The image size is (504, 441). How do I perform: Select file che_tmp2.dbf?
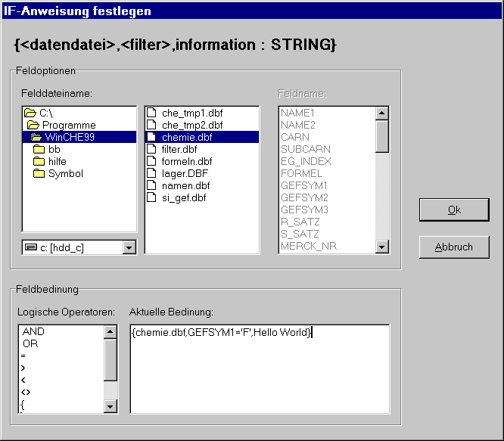point(191,125)
